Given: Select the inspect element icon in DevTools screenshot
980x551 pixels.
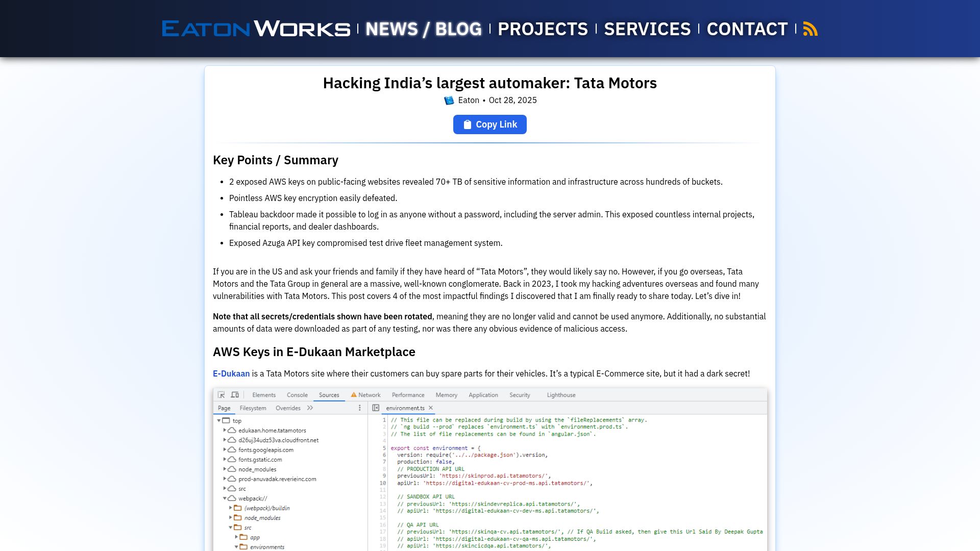Looking at the screenshot, I should coord(221,395).
